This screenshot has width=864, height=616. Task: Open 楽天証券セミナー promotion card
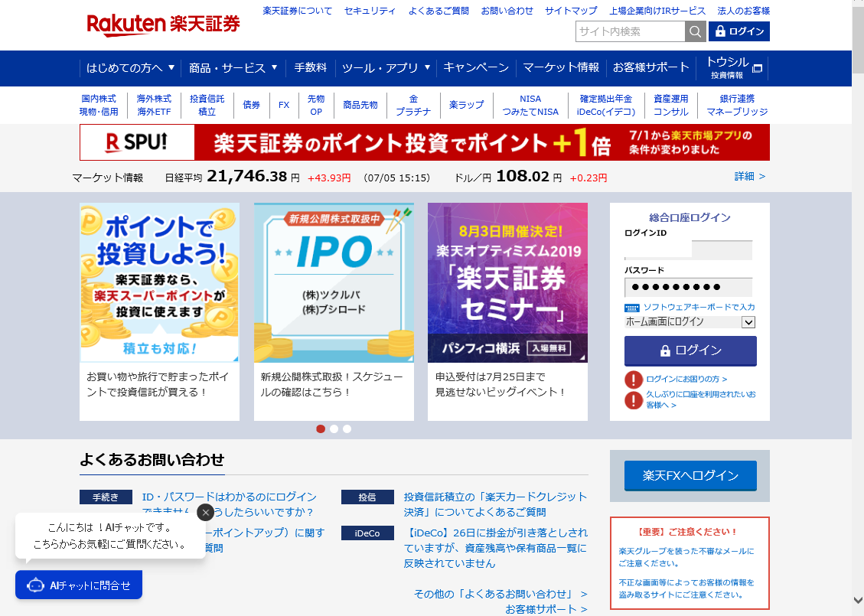click(507, 311)
